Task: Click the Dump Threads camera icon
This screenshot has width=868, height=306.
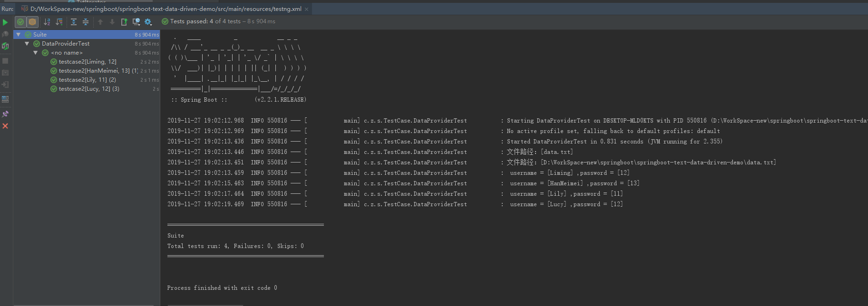Action: [x=5, y=73]
